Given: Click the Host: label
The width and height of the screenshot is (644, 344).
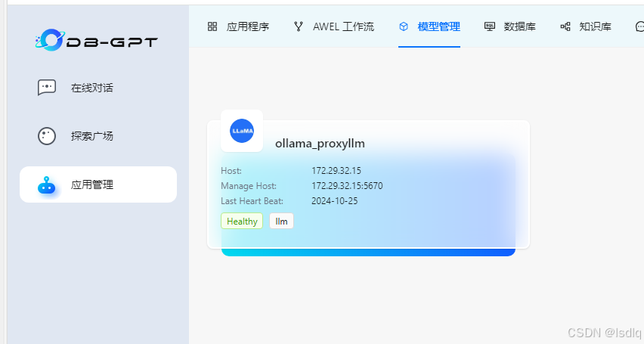Looking at the screenshot, I should [231, 171].
